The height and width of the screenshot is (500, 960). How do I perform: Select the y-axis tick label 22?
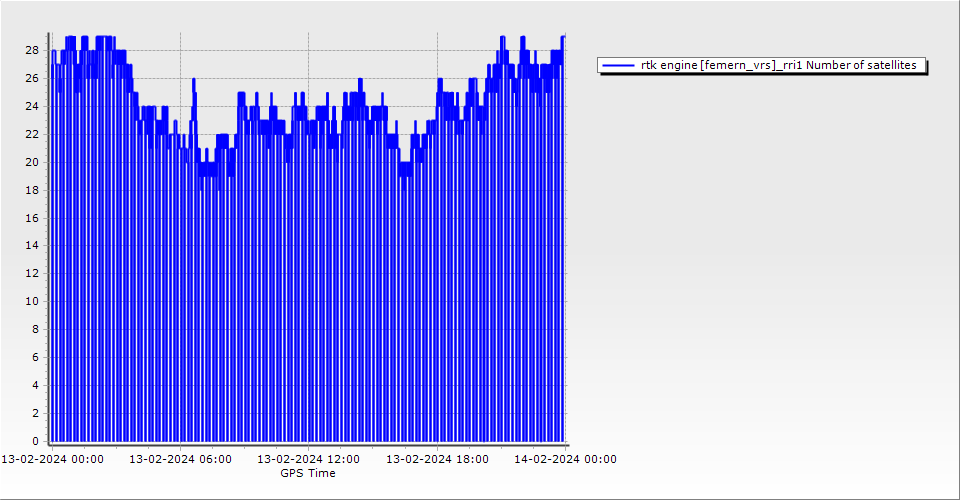(x=32, y=134)
